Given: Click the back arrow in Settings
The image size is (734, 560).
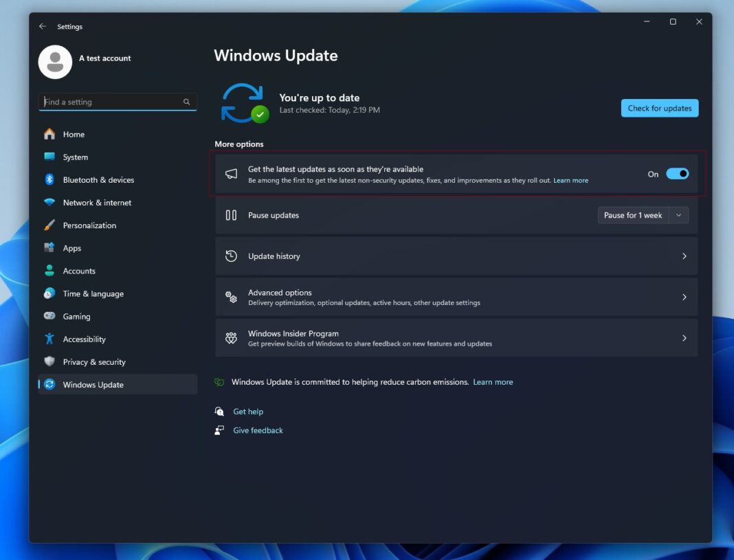Looking at the screenshot, I should 43,26.
